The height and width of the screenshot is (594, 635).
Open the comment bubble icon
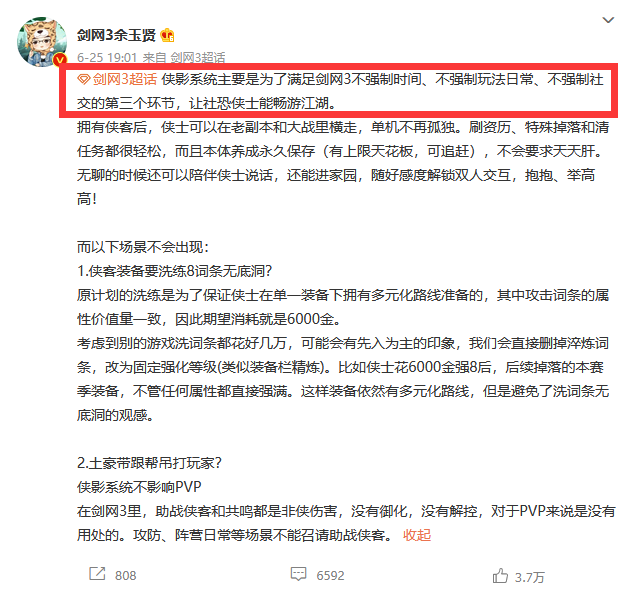(298, 574)
